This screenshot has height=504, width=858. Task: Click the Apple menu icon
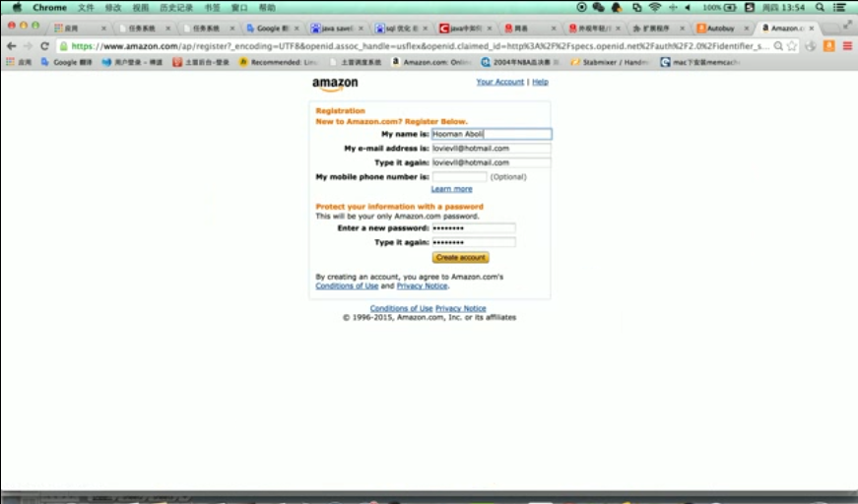click(17, 7)
